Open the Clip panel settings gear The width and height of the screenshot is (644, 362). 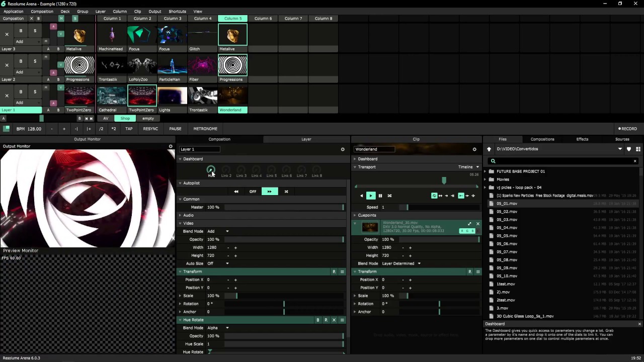coord(474,149)
